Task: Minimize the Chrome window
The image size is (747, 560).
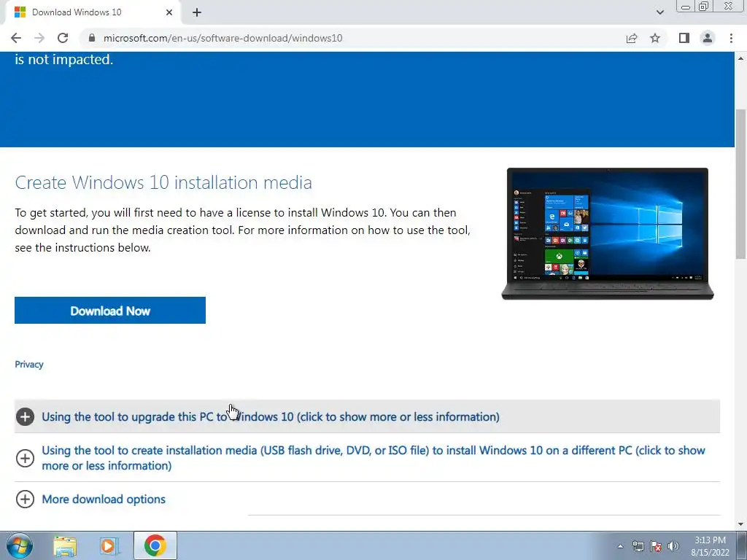Action: point(686,7)
